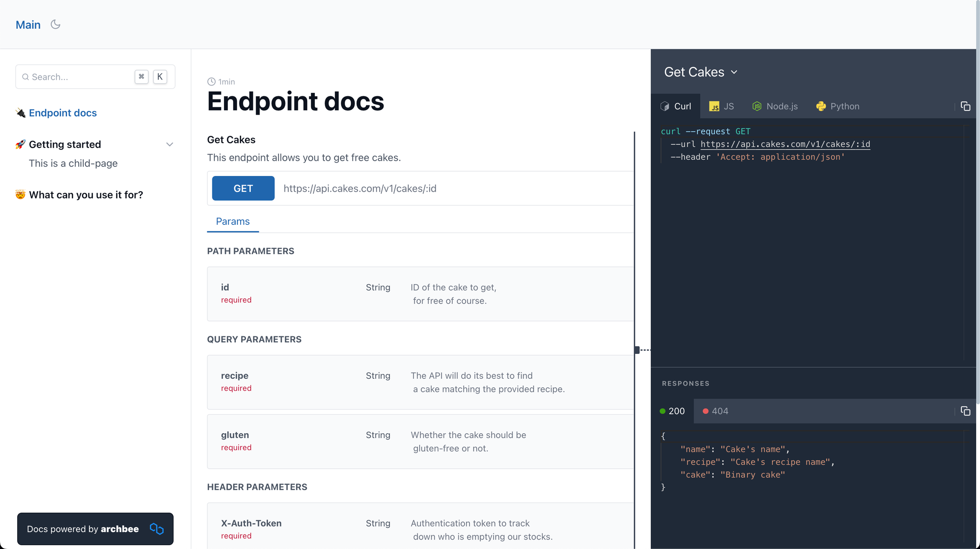Click the Node.js language tab icon
980x549 pixels.
click(x=757, y=106)
